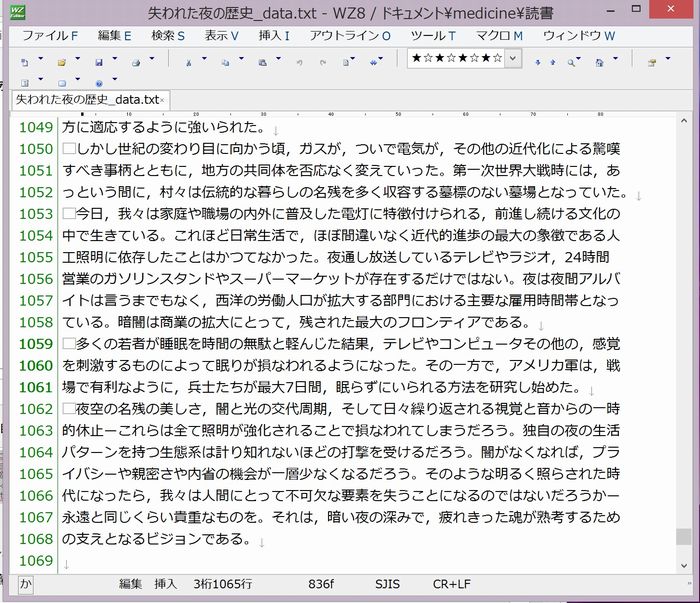
Task: Click the house-shaped toolbar icon
Action: point(600,63)
